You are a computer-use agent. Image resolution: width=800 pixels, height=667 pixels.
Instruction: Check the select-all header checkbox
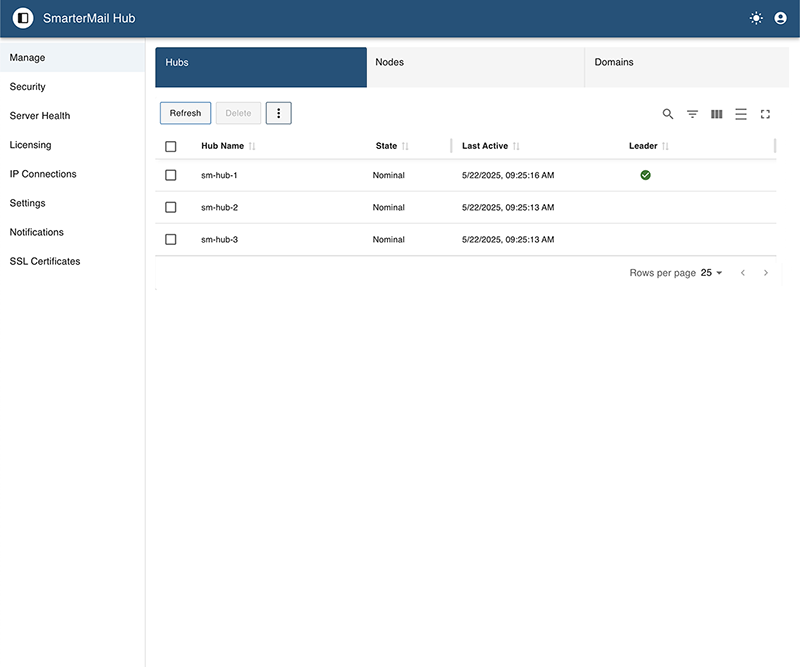click(x=171, y=146)
